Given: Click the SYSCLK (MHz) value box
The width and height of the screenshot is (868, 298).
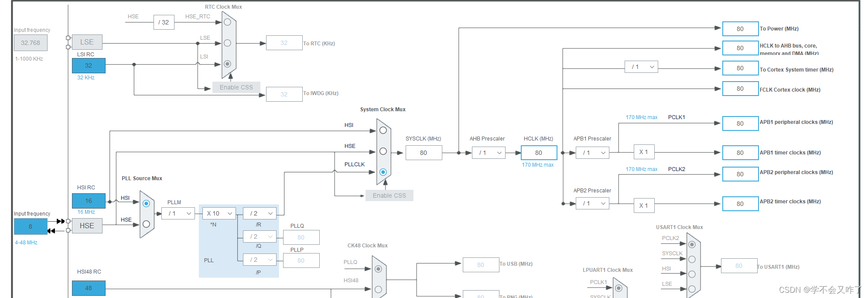Looking at the screenshot, I should pos(424,153).
